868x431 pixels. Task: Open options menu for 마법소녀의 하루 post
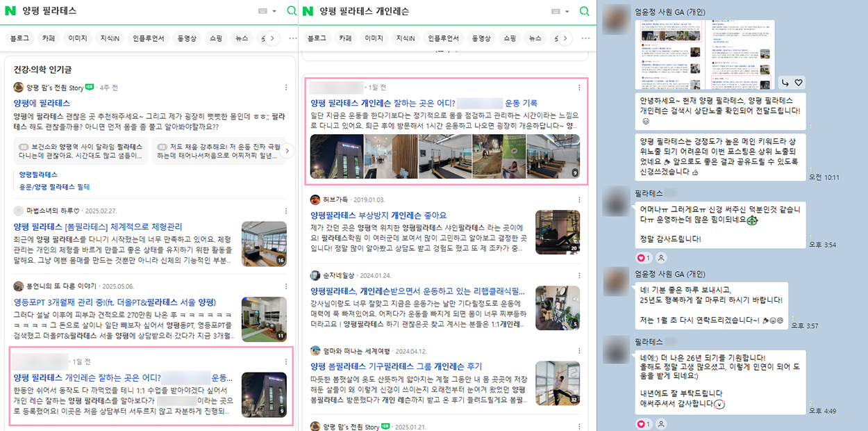[x=286, y=210]
